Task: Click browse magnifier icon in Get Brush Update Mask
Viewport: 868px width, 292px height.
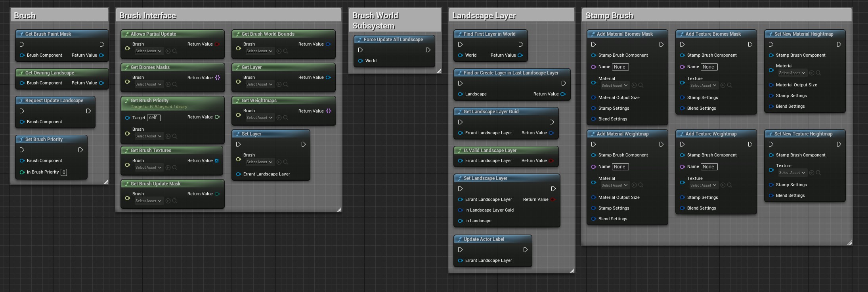Action: click(x=175, y=201)
